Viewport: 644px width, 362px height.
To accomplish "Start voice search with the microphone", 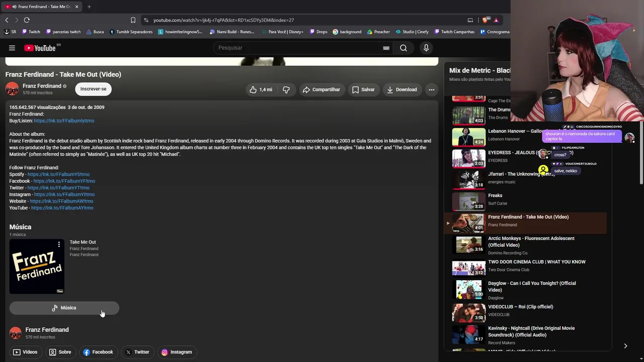I will click(426, 48).
